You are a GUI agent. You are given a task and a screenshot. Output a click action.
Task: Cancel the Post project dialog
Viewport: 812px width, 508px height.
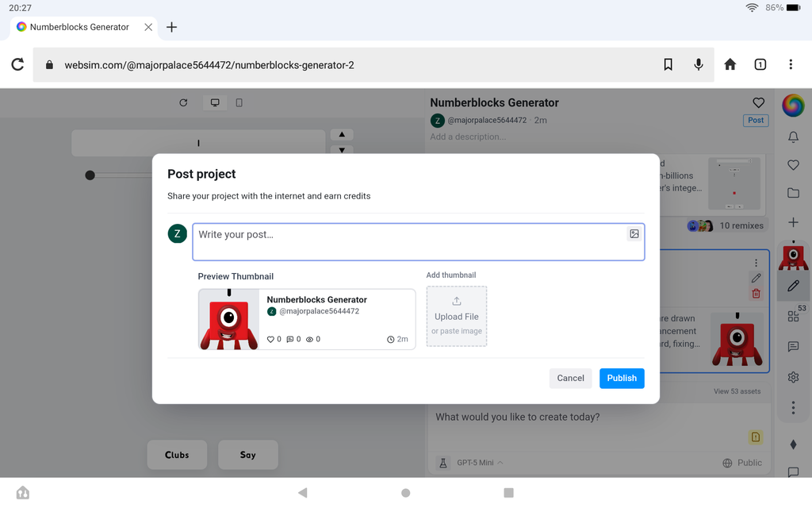coord(570,378)
